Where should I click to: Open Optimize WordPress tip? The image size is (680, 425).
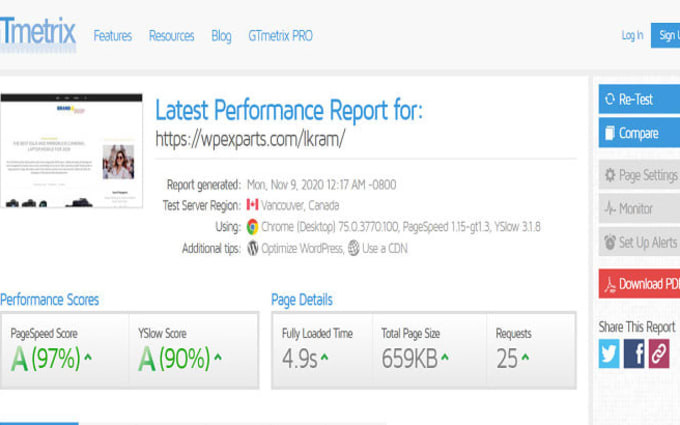tap(302, 248)
